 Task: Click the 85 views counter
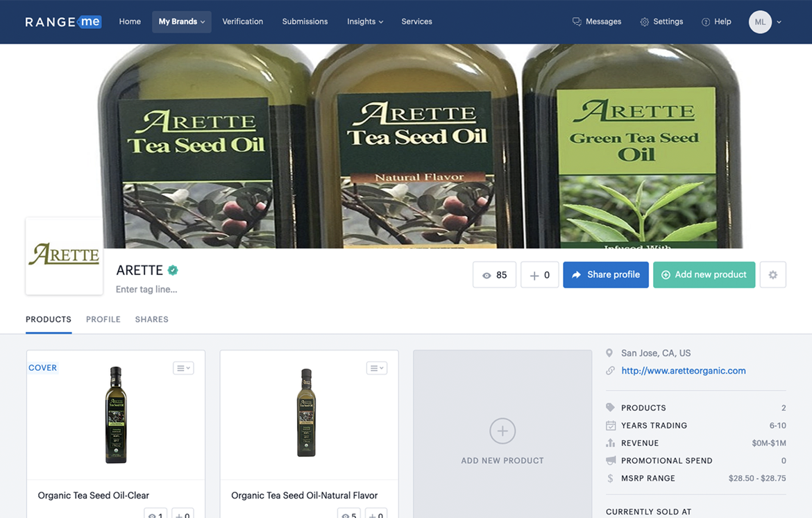495,274
